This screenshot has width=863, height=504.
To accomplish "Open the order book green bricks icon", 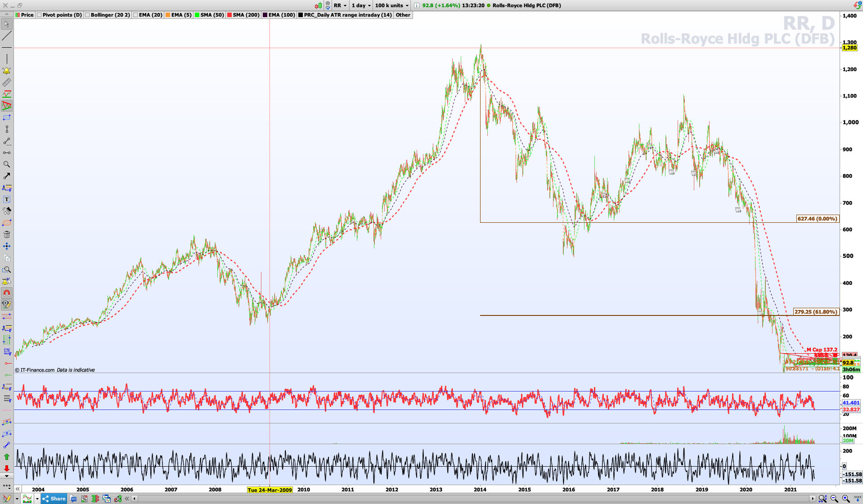I will click(x=95, y=499).
